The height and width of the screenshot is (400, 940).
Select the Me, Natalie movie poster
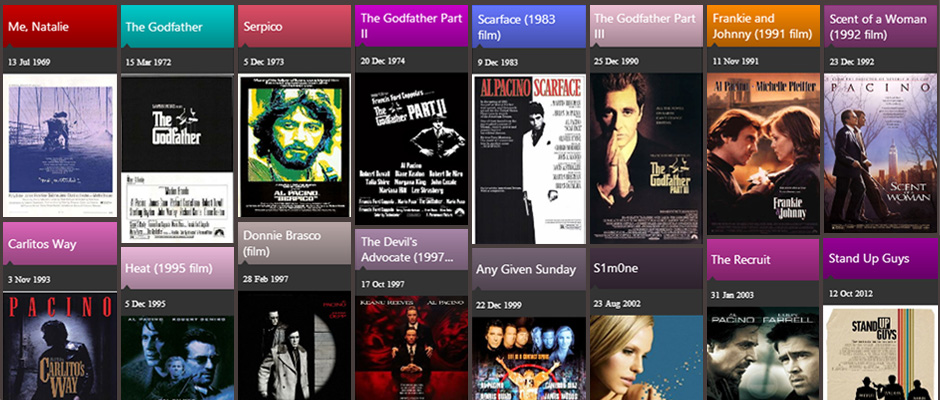coord(60,145)
